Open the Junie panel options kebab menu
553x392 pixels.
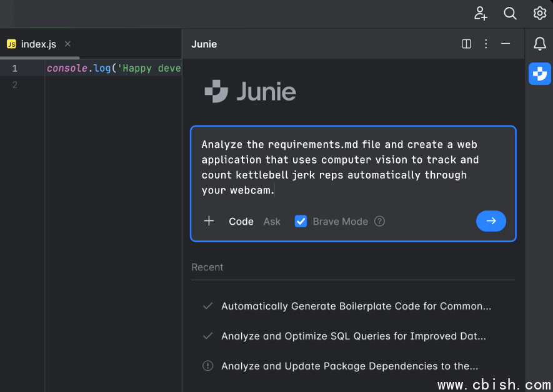point(486,44)
